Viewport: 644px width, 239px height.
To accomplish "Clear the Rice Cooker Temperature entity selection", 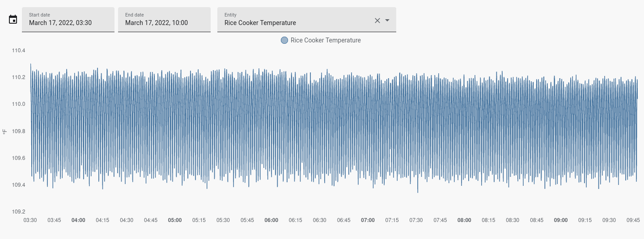I will coord(377,20).
